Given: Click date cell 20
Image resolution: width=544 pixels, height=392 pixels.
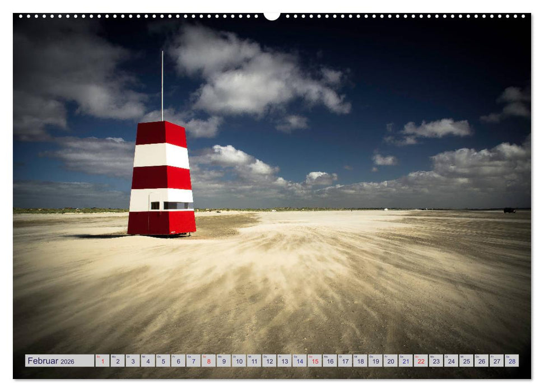Looking at the screenshot, I should [x=390, y=361].
